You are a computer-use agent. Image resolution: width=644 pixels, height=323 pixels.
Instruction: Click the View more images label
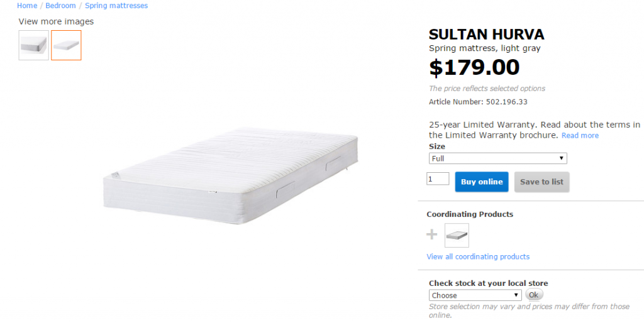coord(56,21)
